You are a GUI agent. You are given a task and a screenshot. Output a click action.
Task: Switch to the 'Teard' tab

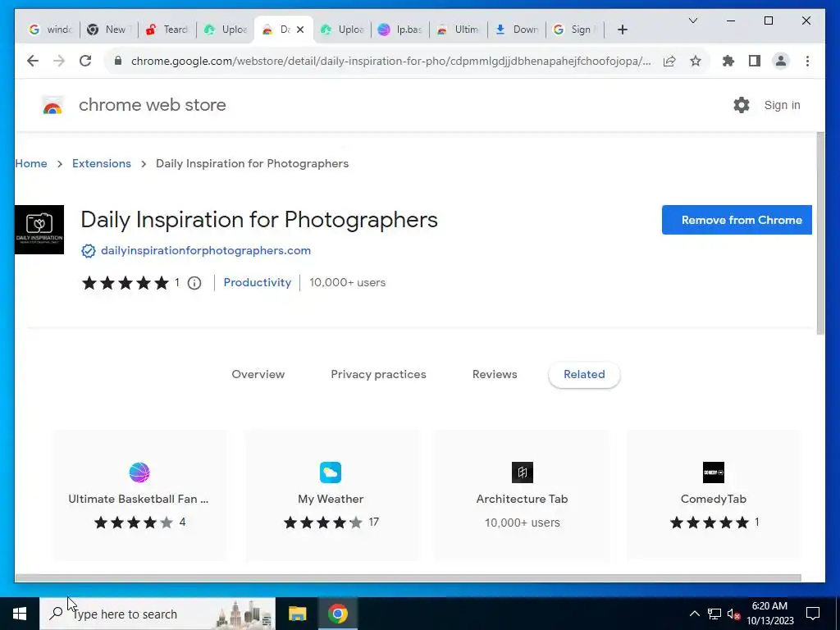[167, 30]
